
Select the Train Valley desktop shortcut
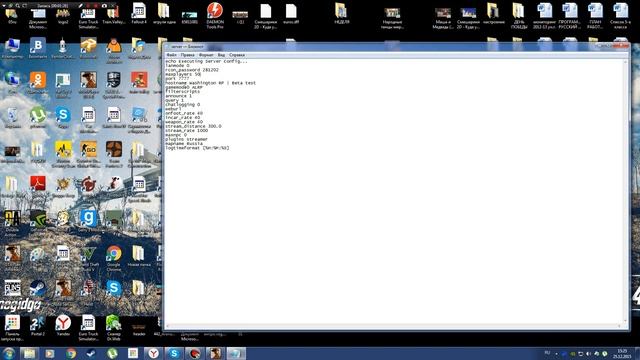(x=113, y=16)
